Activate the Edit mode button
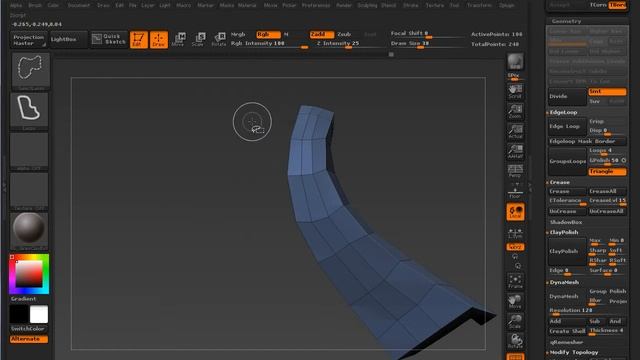This screenshot has width=640, height=360. click(x=139, y=40)
